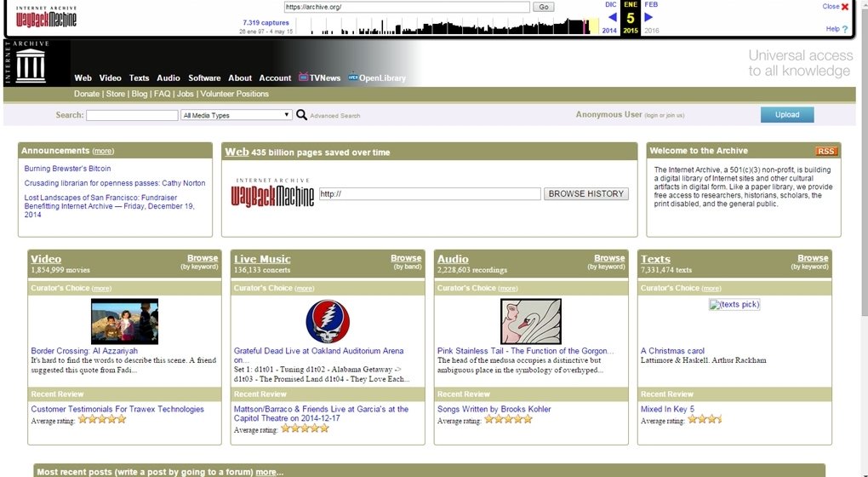Open A Christmas carol text
This screenshot has height=477, width=868.
coord(672,351)
